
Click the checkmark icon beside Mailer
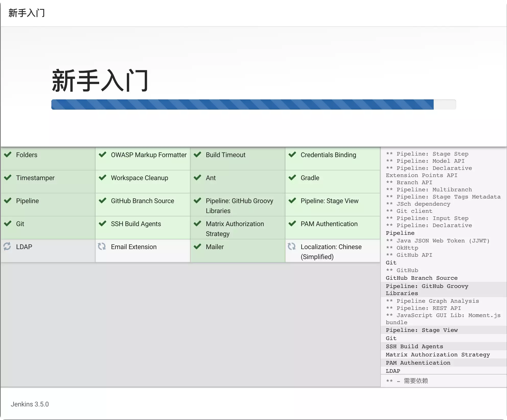click(198, 247)
